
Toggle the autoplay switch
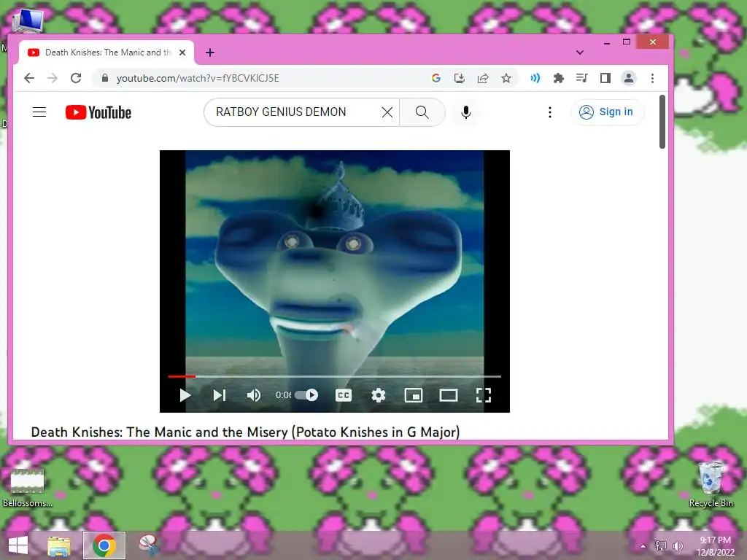click(x=307, y=395)
